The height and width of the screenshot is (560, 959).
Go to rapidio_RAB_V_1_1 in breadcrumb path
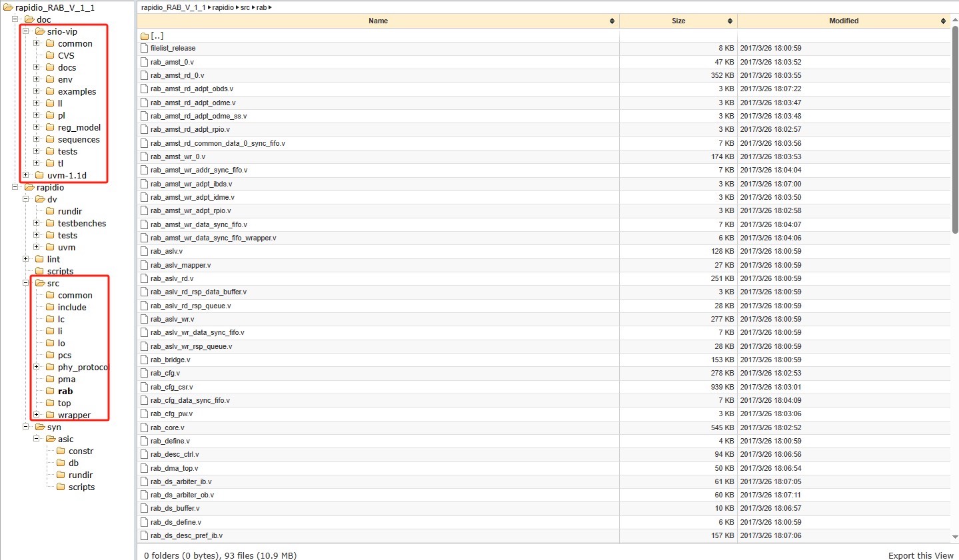pyautogui.click(x=173, y=7)
